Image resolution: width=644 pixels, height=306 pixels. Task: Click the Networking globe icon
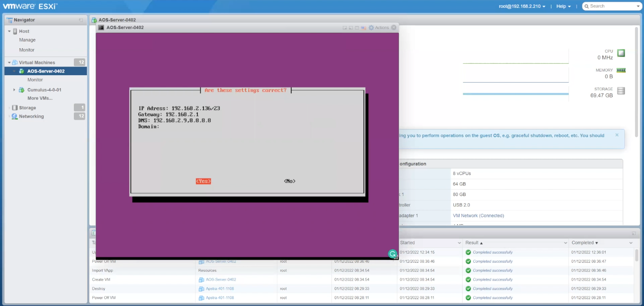click(x=15, y=116)
